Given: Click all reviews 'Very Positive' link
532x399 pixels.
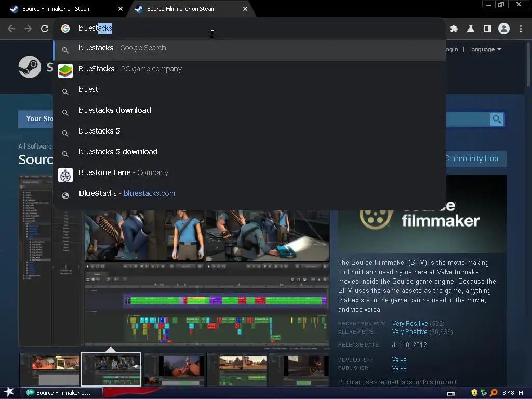Looking at the screenshot, I should click(409, 332).
